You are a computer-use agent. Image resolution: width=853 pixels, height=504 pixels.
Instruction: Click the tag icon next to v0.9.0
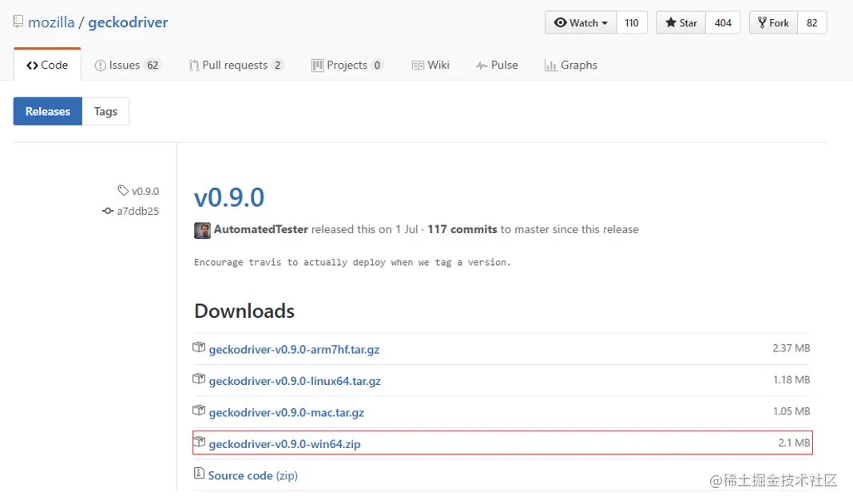123,190
